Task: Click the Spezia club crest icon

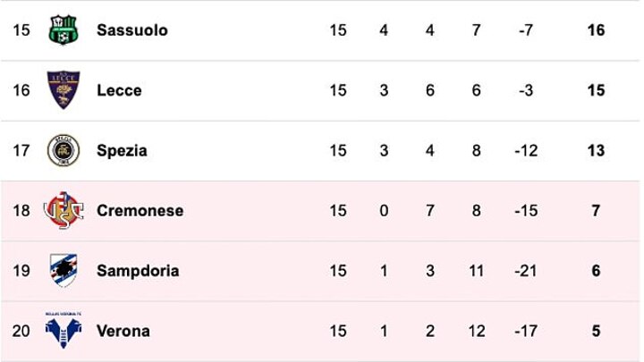Action: (x=63, y=150)
